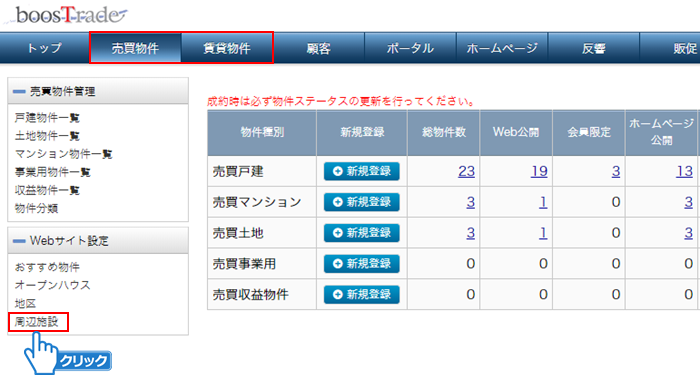Open 売買マンション ホームページ公開 count 3
Screen dimensions: 700x375
point(689,202)
